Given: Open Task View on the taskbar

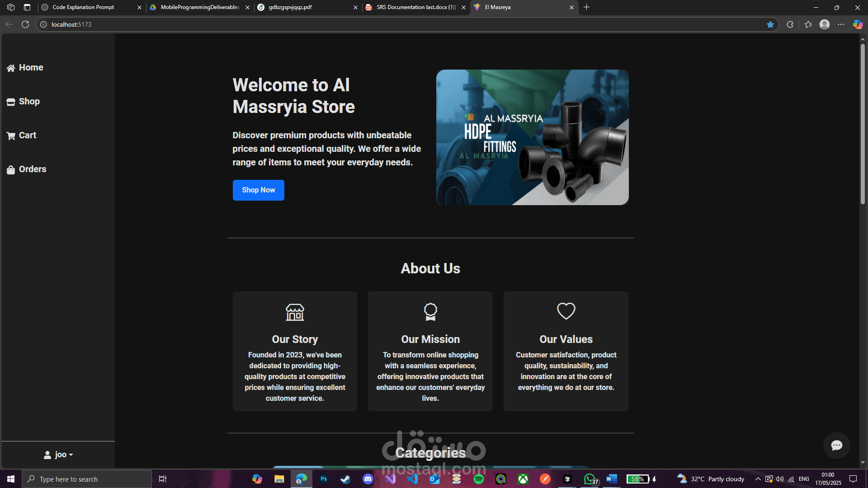Looking at the screenshot, I should click(163, 479).
